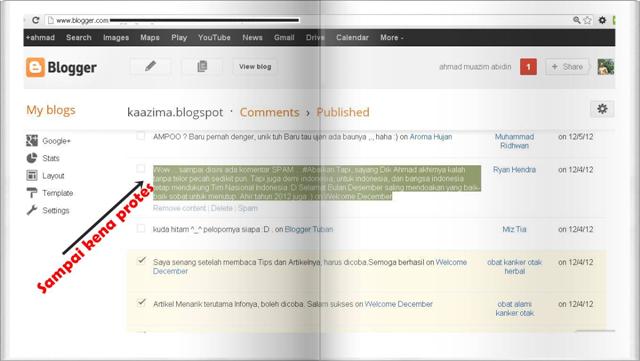Click the Template paint roller icon

(x=32, y=193)
